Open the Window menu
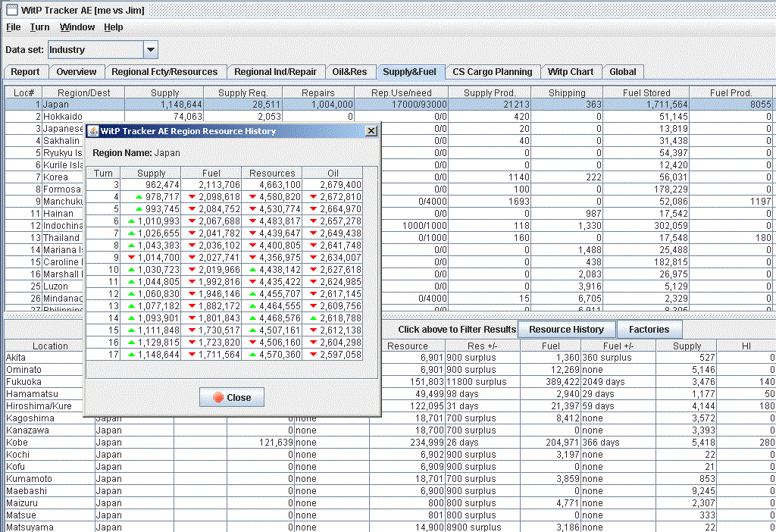Image resolution: width=776 pixels, height=532 pixels. 77,27
